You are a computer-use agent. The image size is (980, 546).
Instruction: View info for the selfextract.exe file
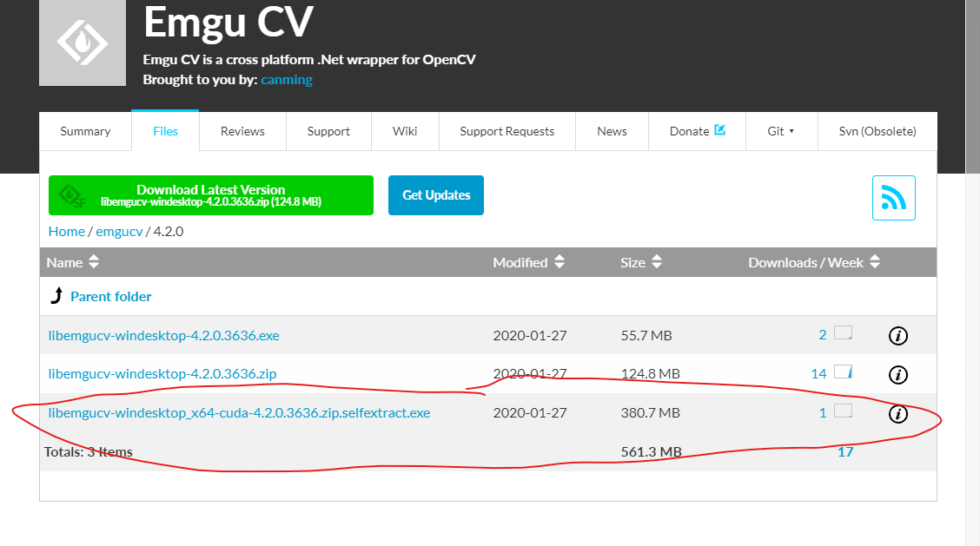click(x=898, y=414)
